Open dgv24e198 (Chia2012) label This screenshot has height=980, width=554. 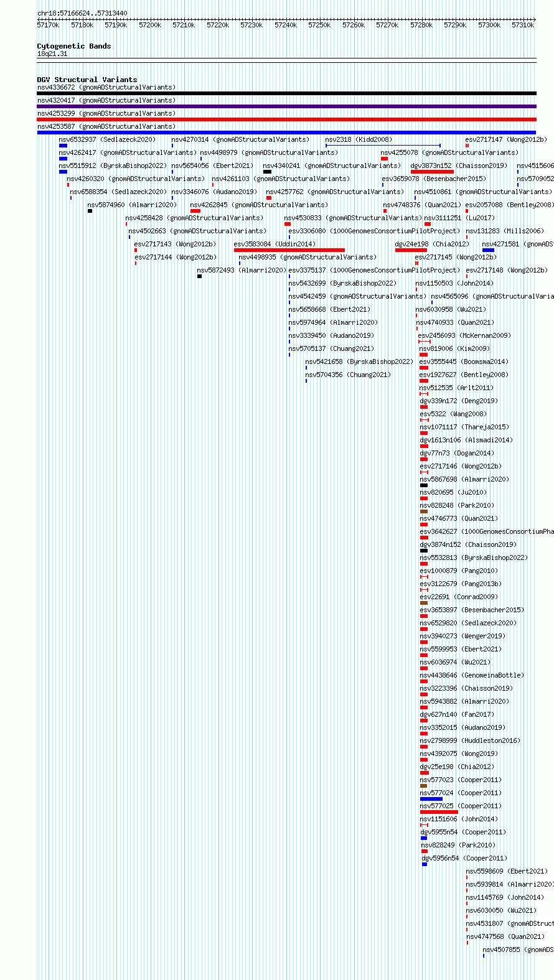point(432,244)
